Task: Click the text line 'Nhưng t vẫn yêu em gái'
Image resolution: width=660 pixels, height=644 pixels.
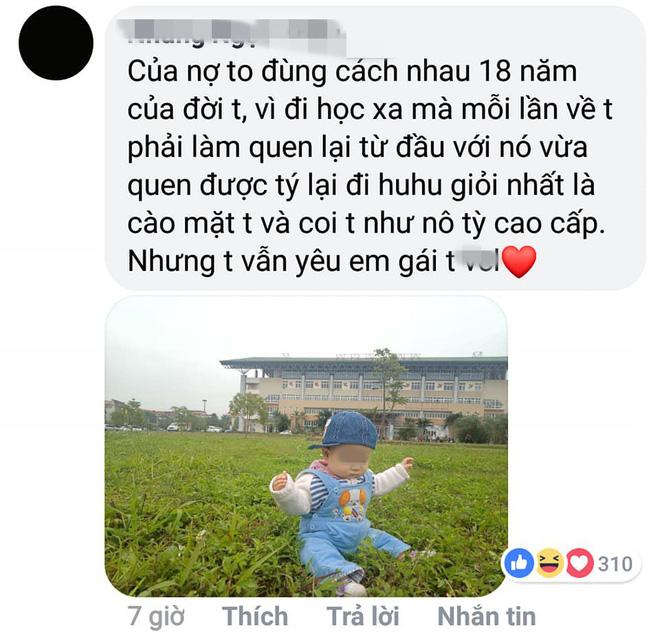Action: [291, 262]
